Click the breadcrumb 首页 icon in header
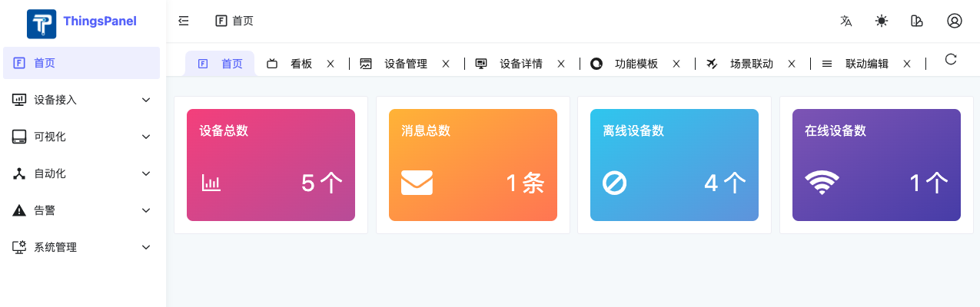 [x=221, y=21]
